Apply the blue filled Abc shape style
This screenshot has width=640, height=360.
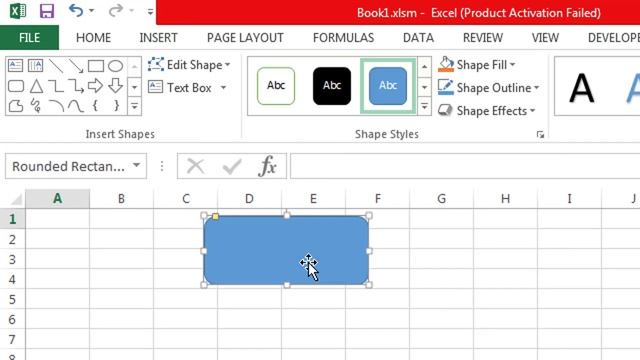[388, 86]
